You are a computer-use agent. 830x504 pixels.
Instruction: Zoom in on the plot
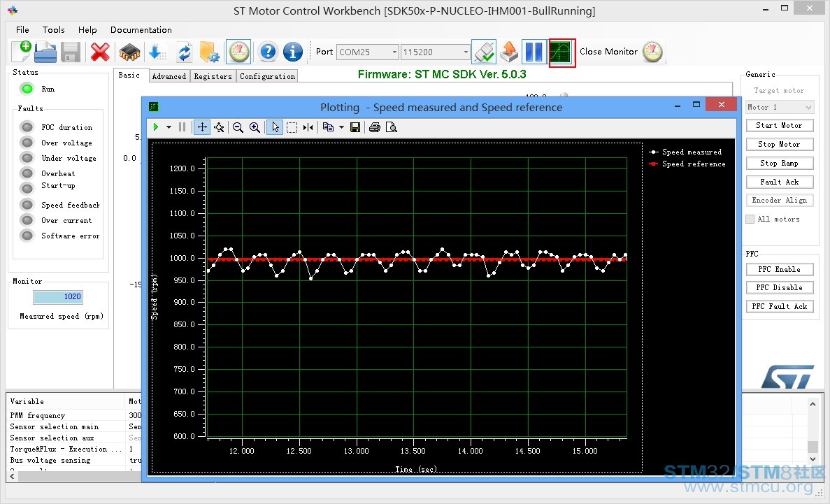point(255,127)
